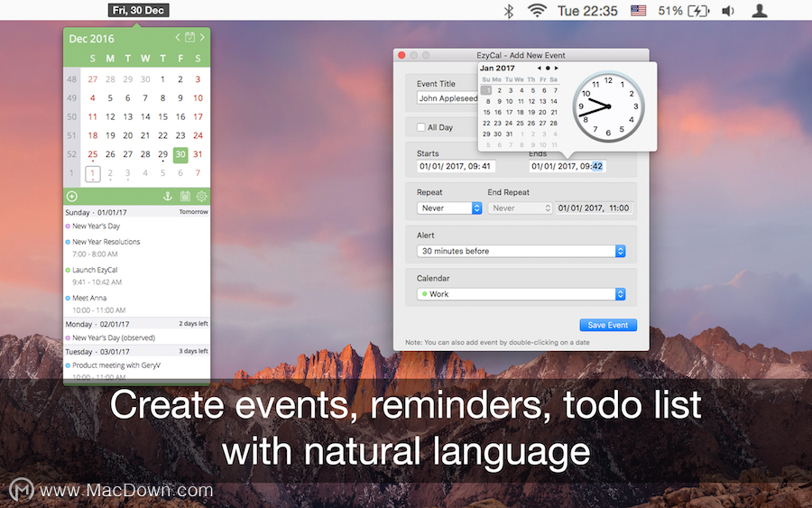This screenshot has width=812, height=508.
Task: Click the user account menu bar icon
Action: [759, 11]
